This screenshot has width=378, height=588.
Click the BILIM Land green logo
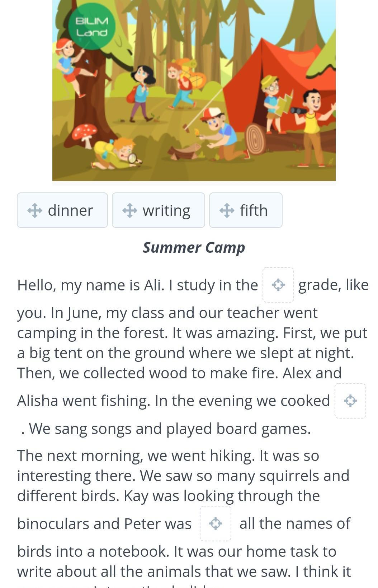[92, 27]
